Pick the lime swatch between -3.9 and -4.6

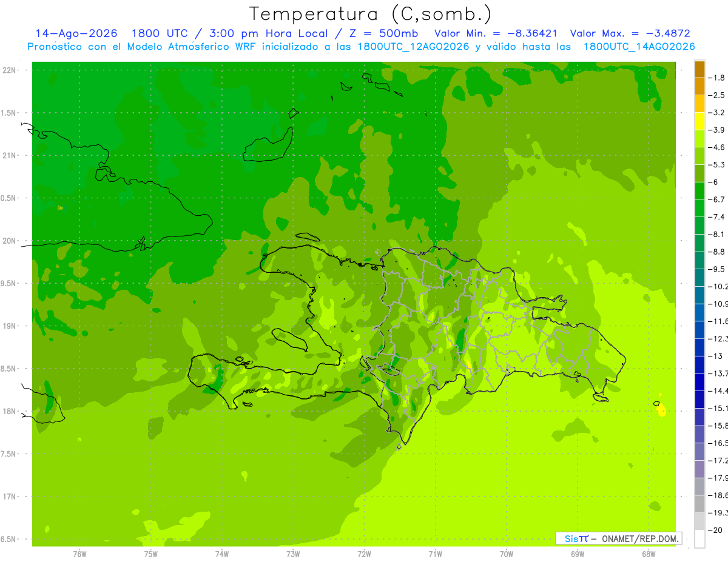pyautogui.click(x=699, y=139)
